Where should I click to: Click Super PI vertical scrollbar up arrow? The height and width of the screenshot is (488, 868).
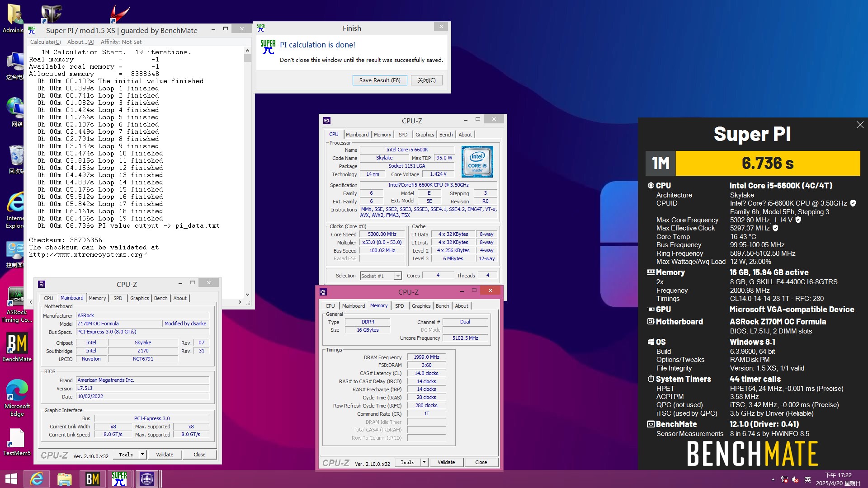pos(247,51)
